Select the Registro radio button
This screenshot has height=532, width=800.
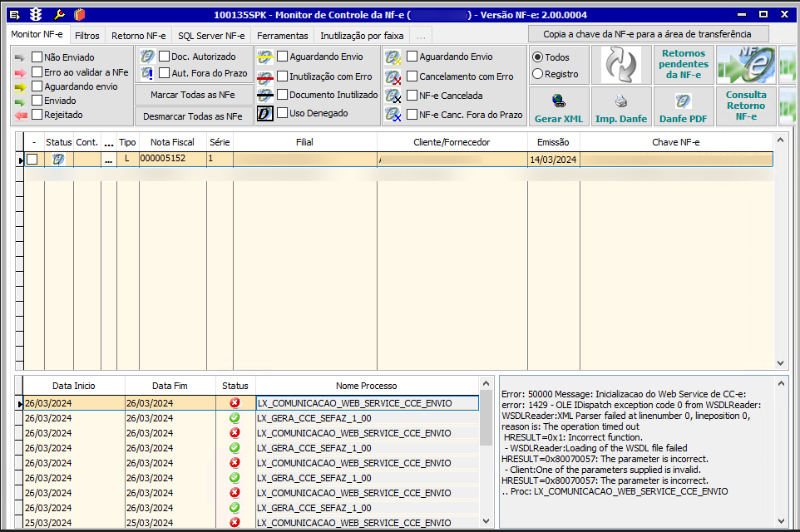537,74
